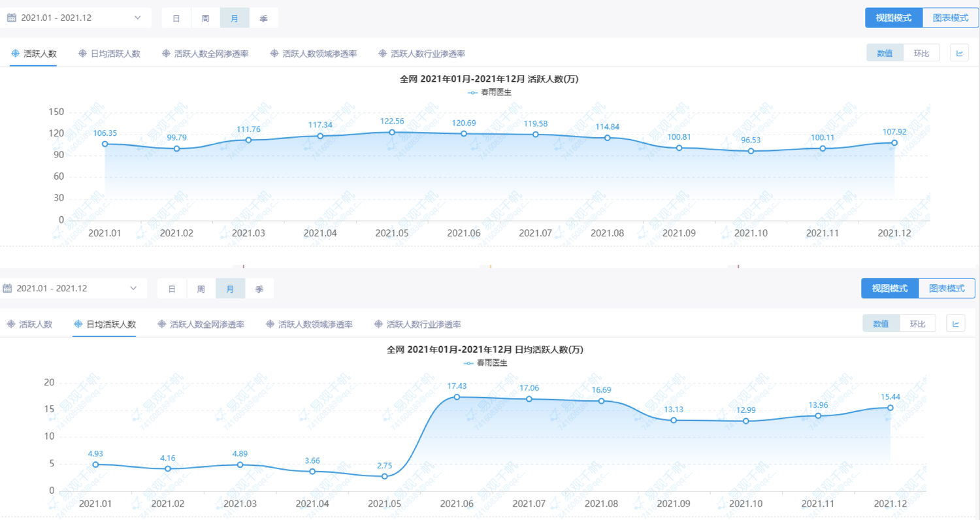The image size is (980, 520).
Task: Click the 12.99 data point for 2021.10
Action: click(745, 421)
